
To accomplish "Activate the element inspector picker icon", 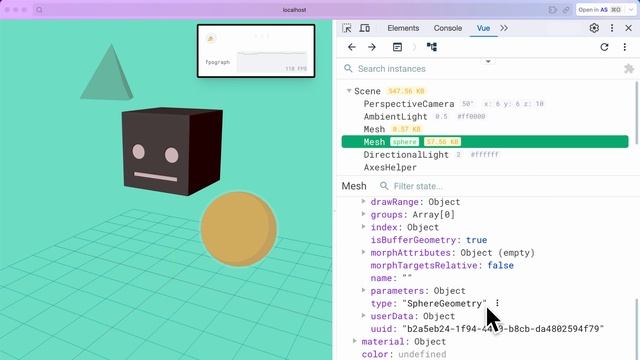I will point(347,28).
